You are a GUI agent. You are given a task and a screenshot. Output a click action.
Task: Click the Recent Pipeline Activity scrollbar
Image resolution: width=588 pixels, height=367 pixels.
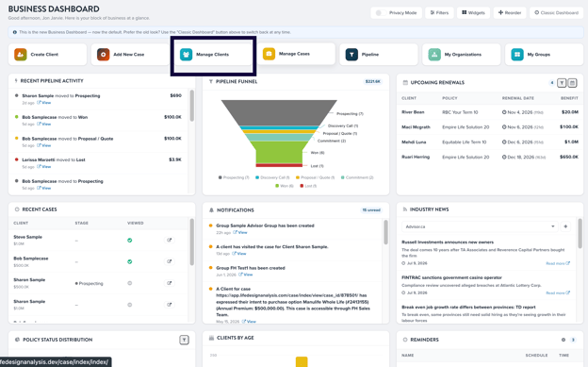192,106
